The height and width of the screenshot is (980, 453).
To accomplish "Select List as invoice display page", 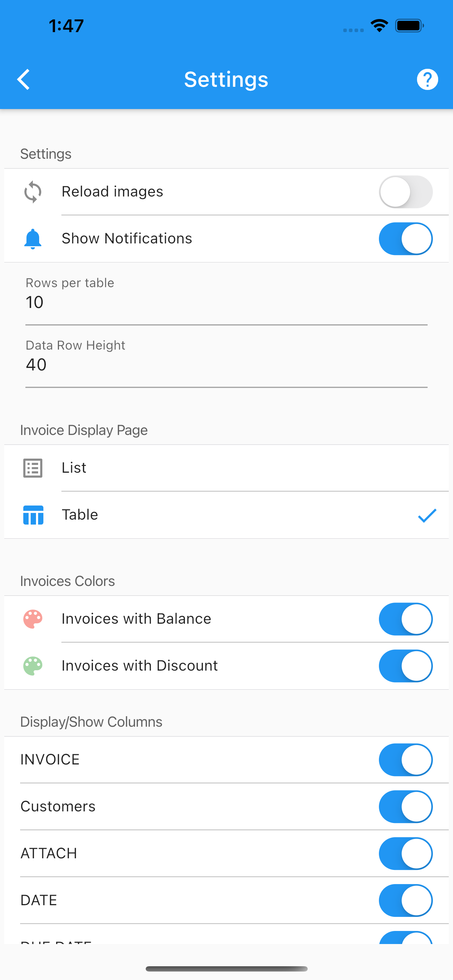I will (x=226, y=468).
